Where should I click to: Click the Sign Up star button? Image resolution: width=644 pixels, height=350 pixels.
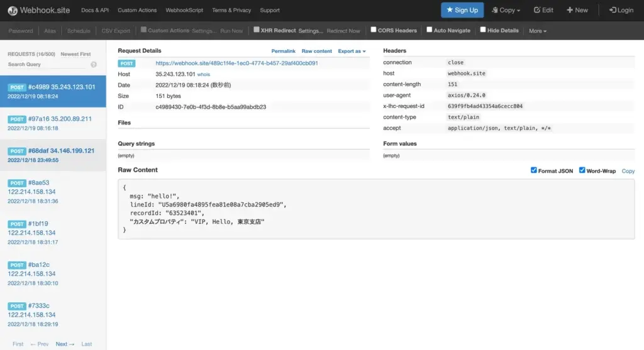coord(462,10)
